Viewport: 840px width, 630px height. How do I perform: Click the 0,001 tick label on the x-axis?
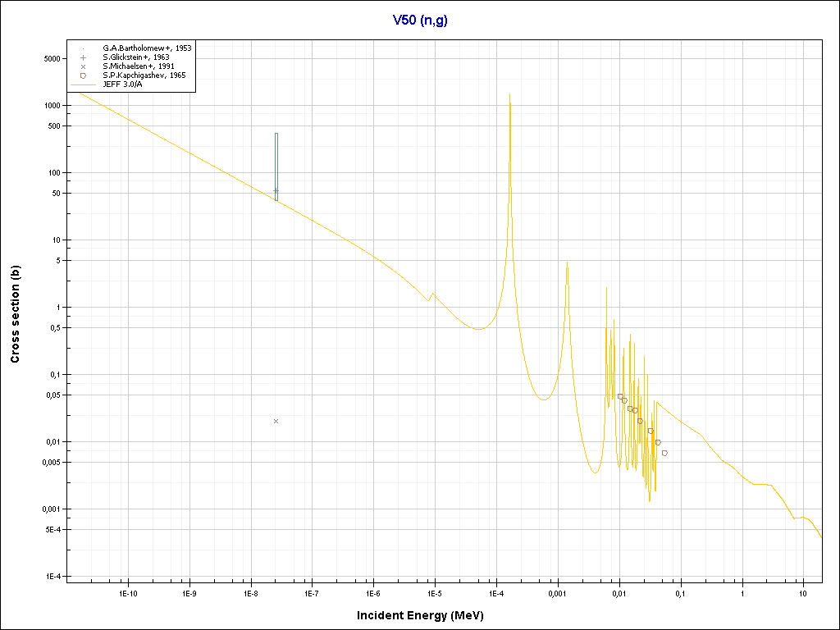[x=557, y=593]
